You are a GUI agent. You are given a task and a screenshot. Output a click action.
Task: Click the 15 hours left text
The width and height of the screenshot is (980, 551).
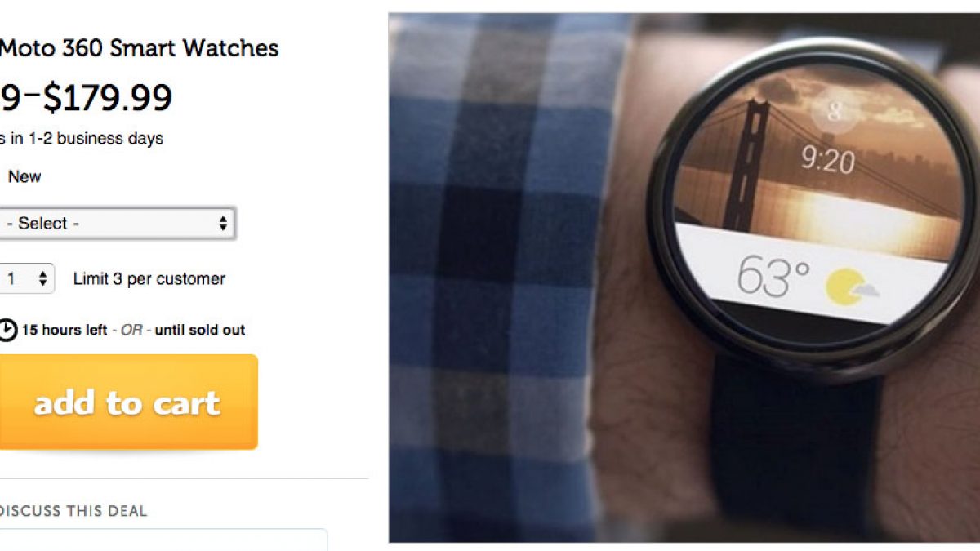(65, 331)
